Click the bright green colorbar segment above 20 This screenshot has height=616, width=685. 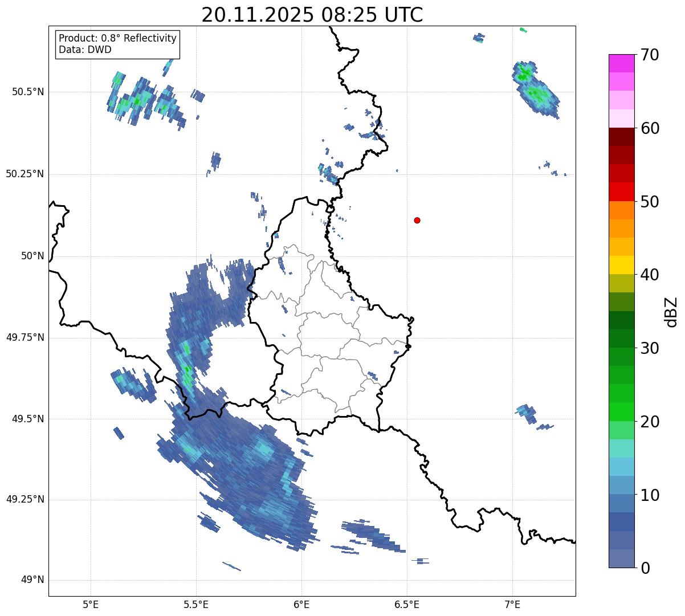(621, 411)
